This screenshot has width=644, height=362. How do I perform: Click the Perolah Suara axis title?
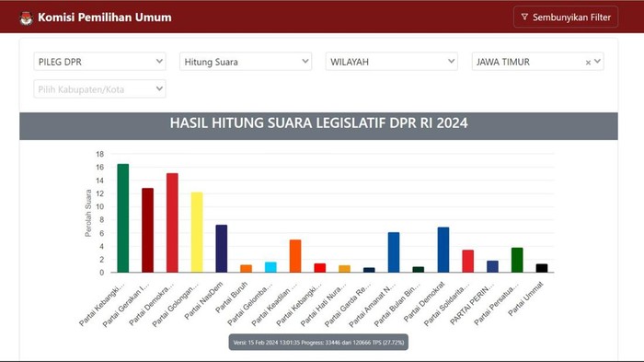click(x=88, y=213)
